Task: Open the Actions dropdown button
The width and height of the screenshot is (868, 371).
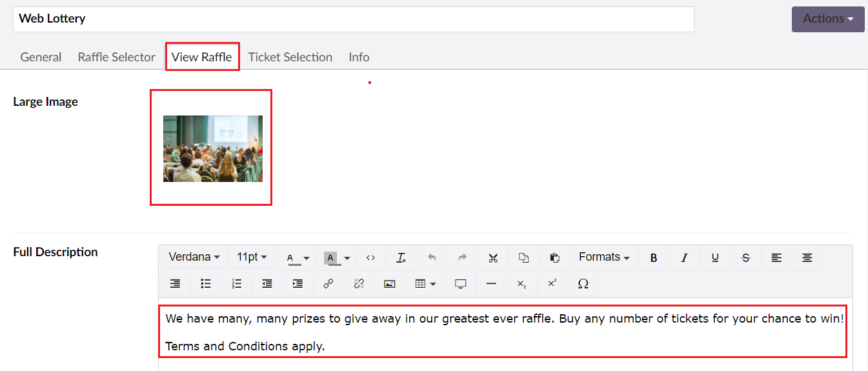Action: tap(828, 19)
